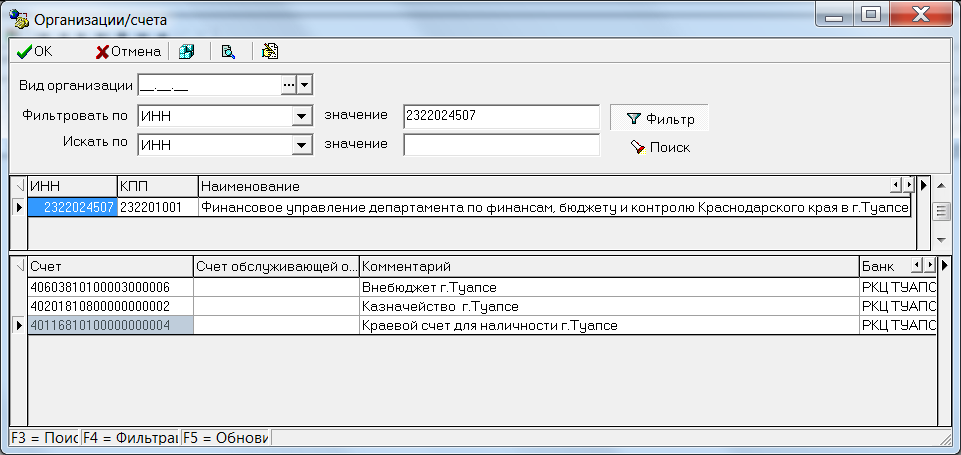The image size is (961, 455).
Task: Click the filter value field with 2322024507
Action: coord(500,117)
